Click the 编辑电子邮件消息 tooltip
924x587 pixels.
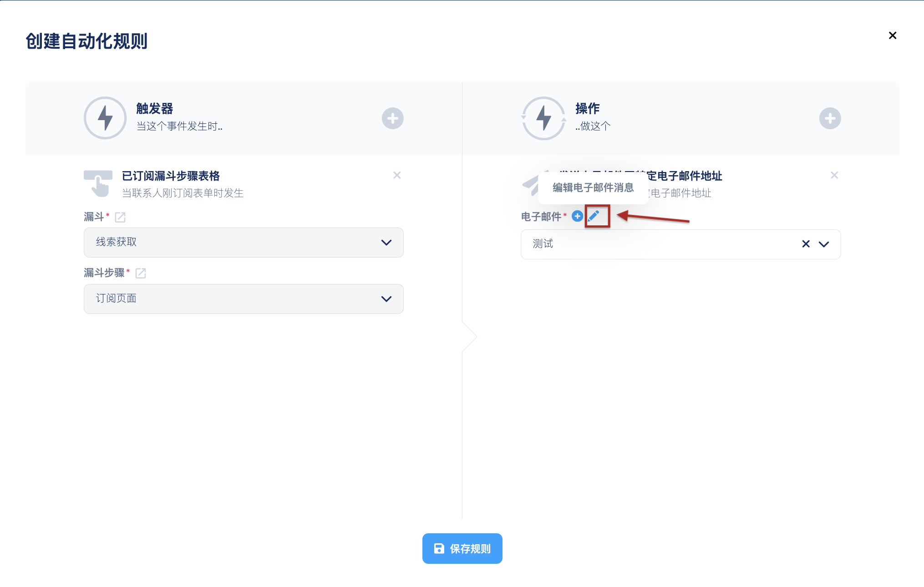(x=593, y=187)
